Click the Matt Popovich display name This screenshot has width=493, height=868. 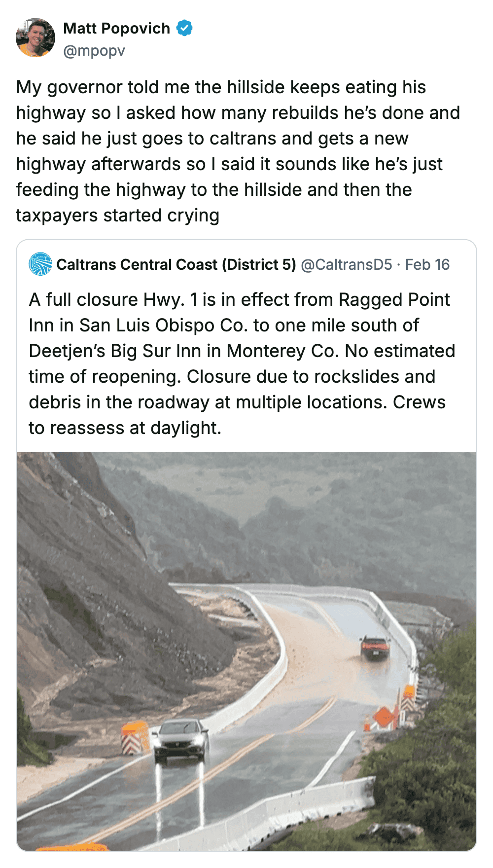117,29
